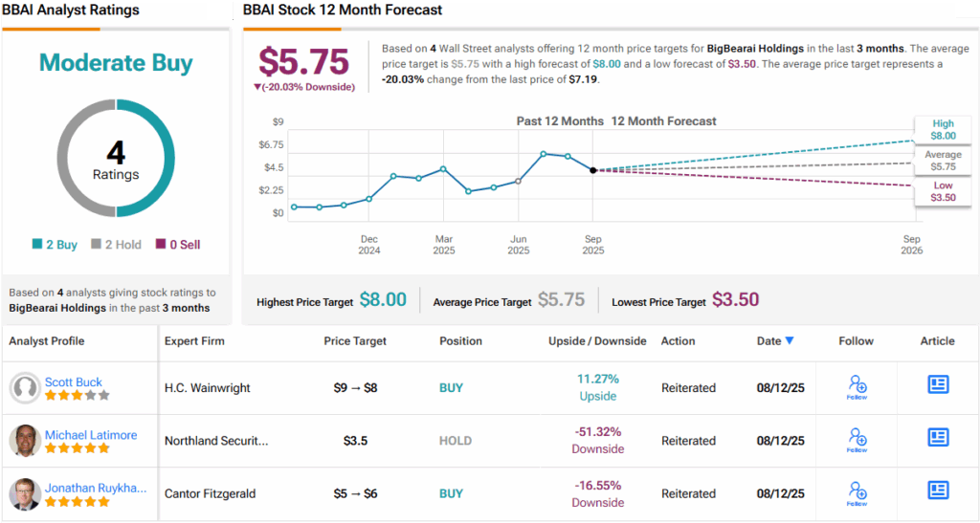Open Cantor Fitzgerald rating article
The width and height of the screenshot is (980, 523).
938,490
